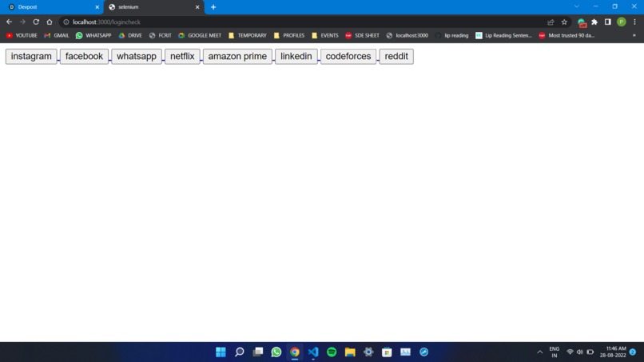Select the reddit button
Screen dimensions: 644x362
(x=396, y=56)
